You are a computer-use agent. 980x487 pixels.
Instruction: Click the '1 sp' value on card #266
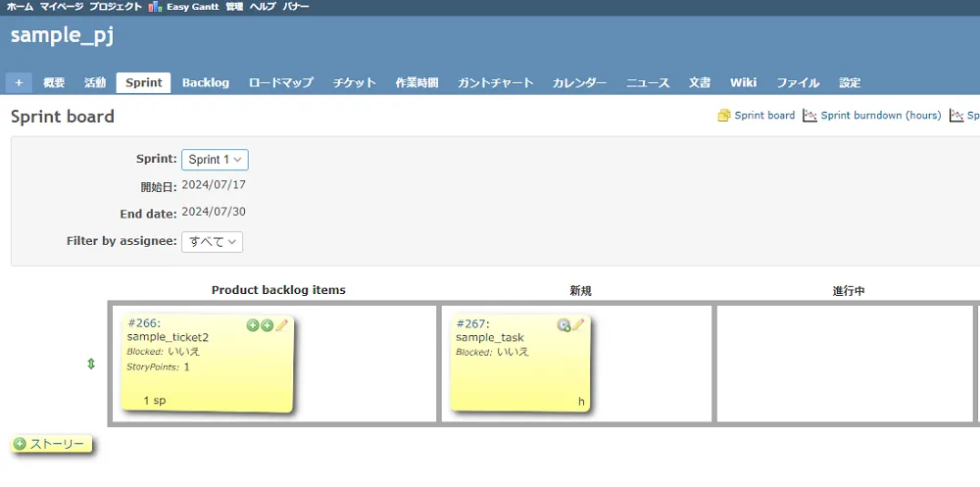[155, 401]
